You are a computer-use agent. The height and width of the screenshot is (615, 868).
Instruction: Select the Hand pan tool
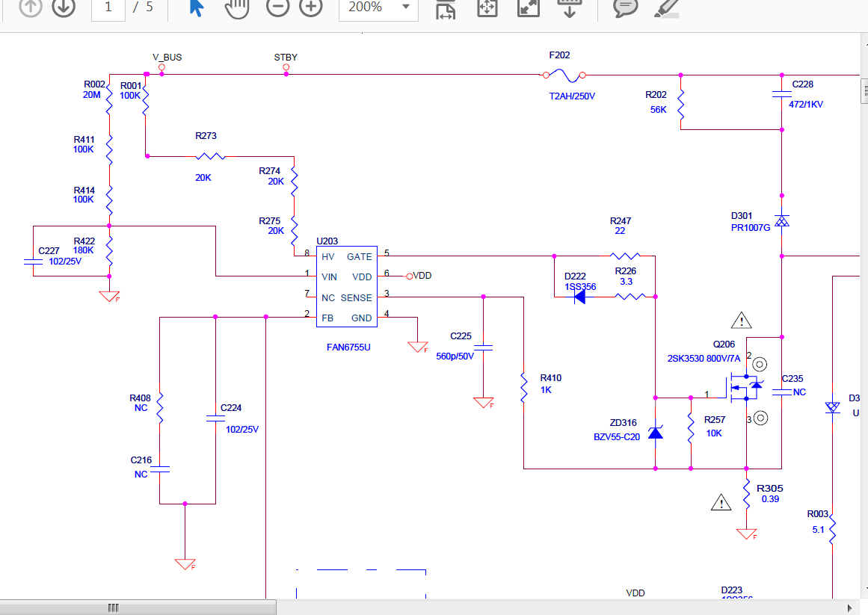tap(236, 7)
